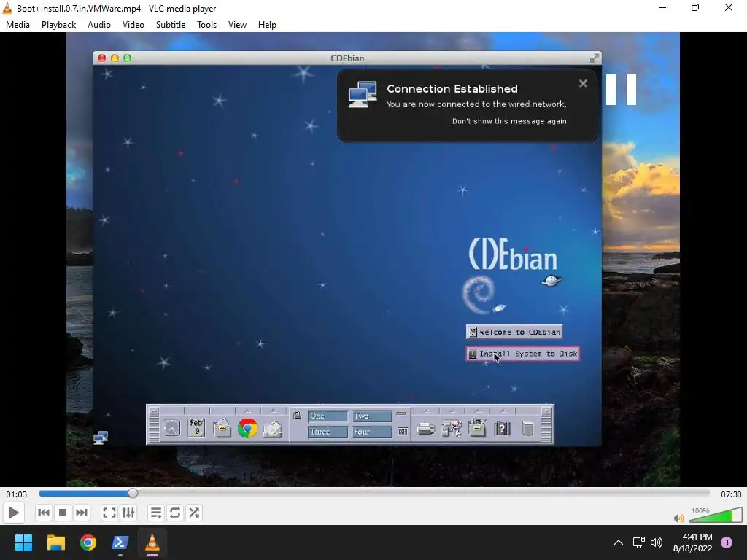Image resolution: width=747 pixels, height=560 pixels.
Task: Open File Explorer from the taskbar
Action: tap(55, 542)
